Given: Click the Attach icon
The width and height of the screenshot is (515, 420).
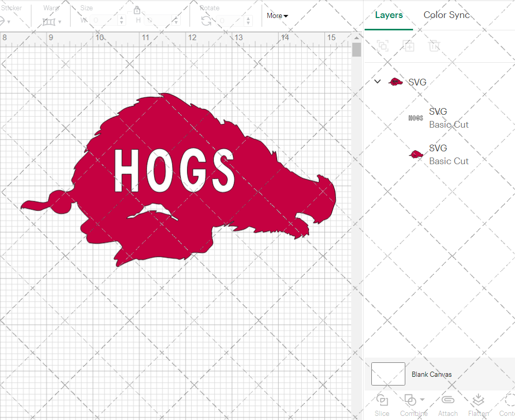Looking at the screenshot, I should (448, 400).
